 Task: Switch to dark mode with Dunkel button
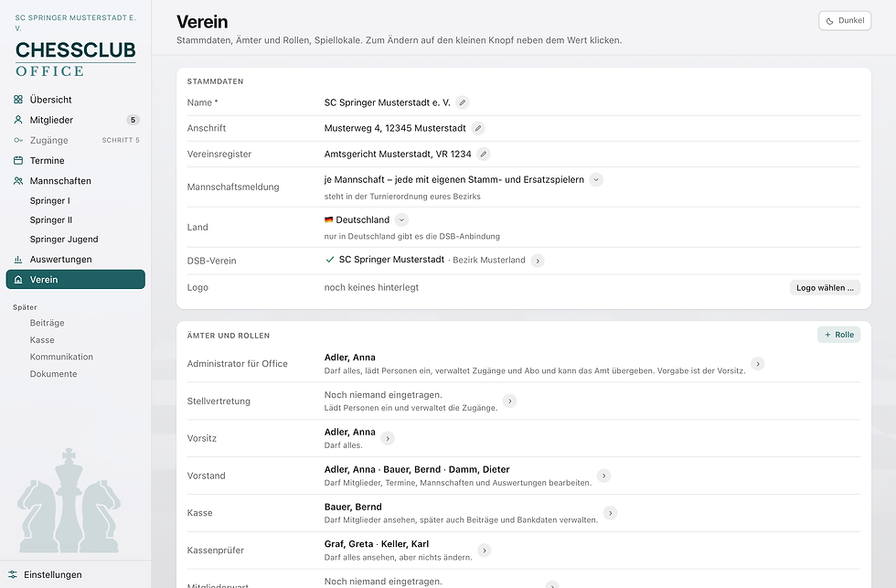(845, 20)
